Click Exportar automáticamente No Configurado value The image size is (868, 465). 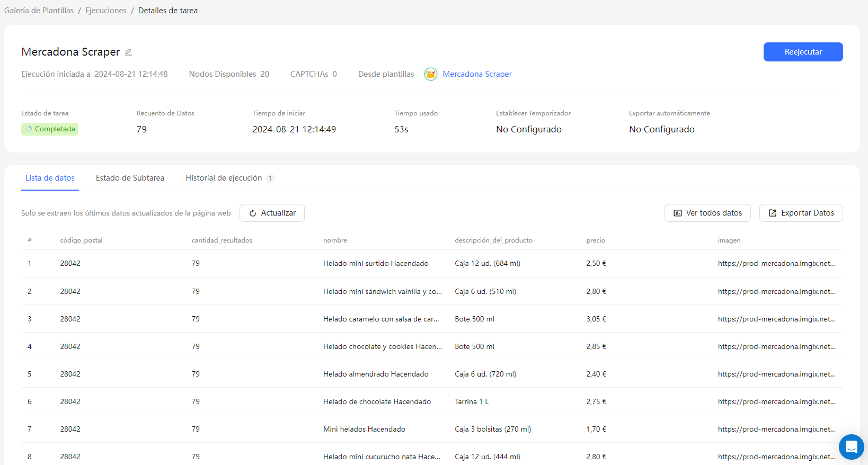click(662, 129)
